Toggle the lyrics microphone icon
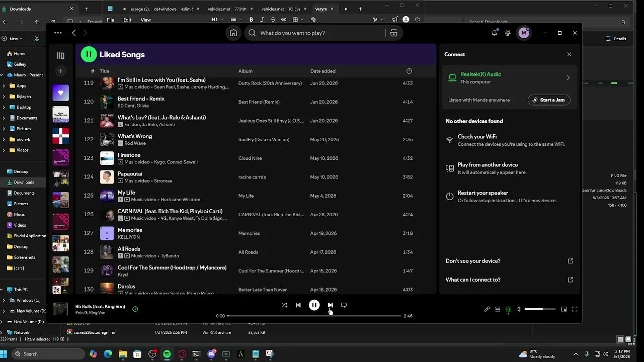This screenshot has width=644, height=362. point(487,309)
